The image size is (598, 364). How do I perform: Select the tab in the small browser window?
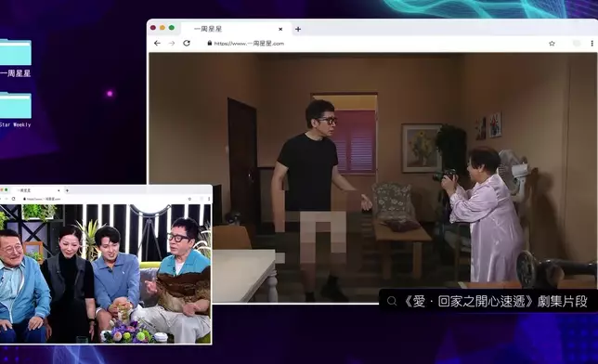(38, 190)
